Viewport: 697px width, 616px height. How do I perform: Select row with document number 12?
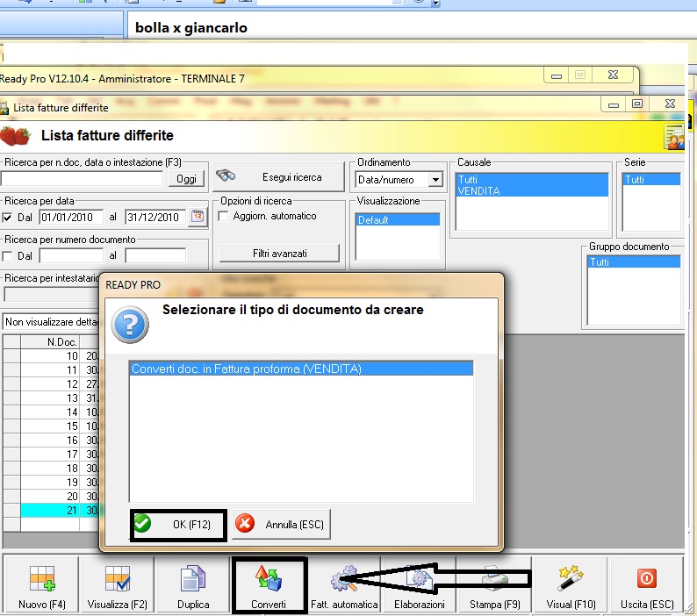(x=50, y=384)
